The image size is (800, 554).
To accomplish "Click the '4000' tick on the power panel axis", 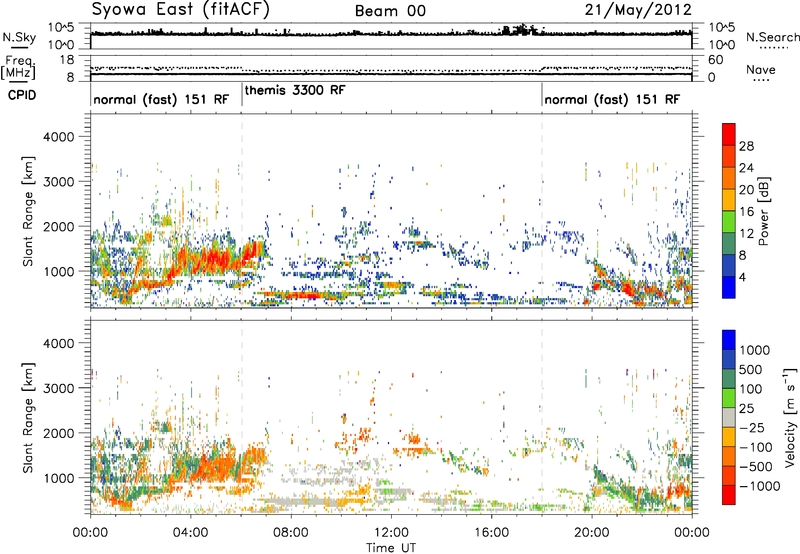I will (x=58, y=137).
